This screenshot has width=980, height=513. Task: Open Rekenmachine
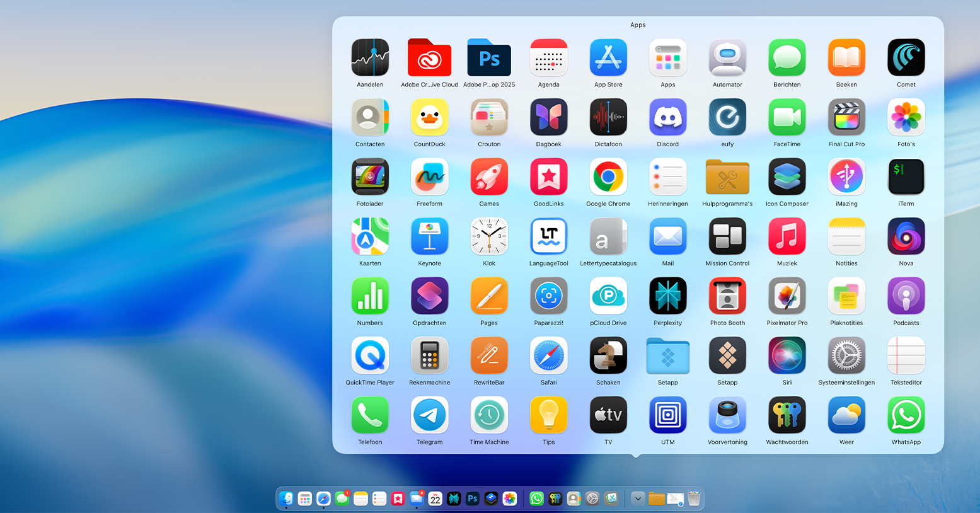pyautogui.click(x=429, y=355)
